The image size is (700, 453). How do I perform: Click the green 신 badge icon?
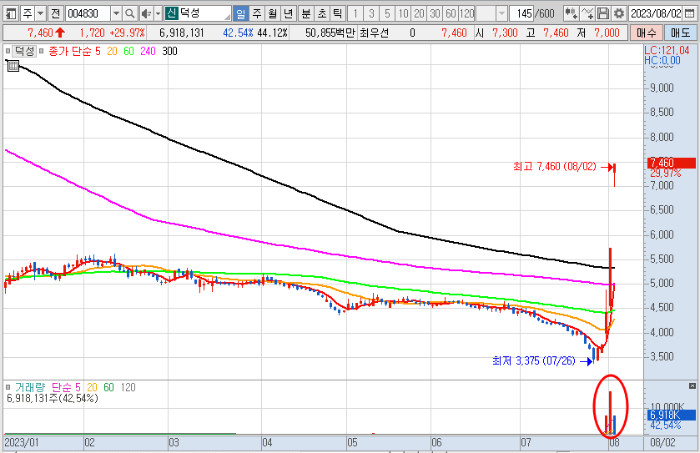point(171,14)
